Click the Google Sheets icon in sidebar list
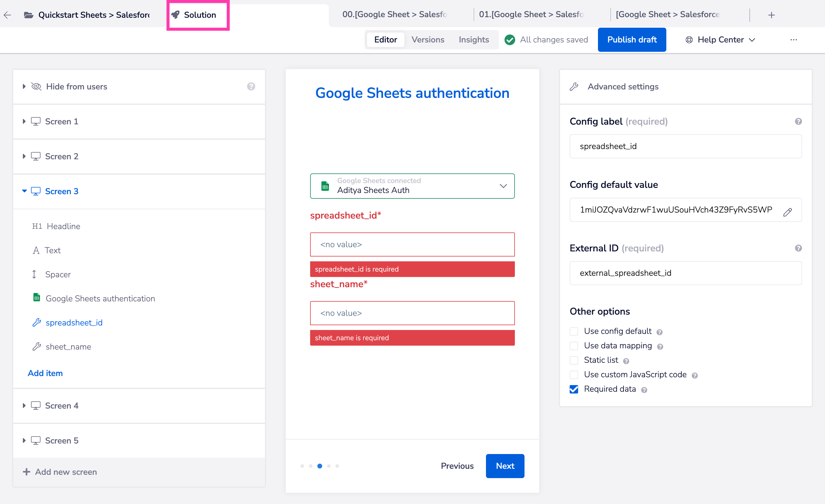The width and height of the screenshot is (825, 504). click(36, 297)
